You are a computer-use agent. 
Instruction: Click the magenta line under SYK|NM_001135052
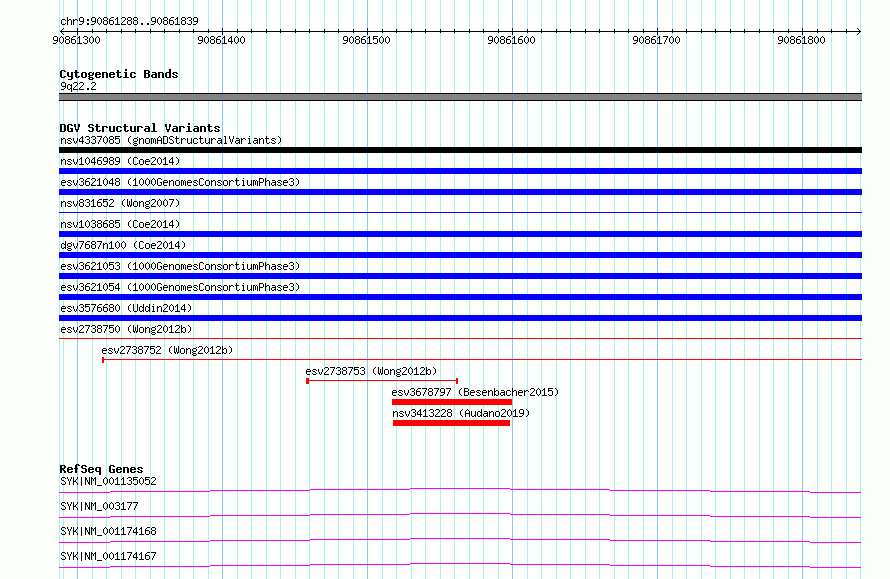pyautogui.click(x=460, y=490)
